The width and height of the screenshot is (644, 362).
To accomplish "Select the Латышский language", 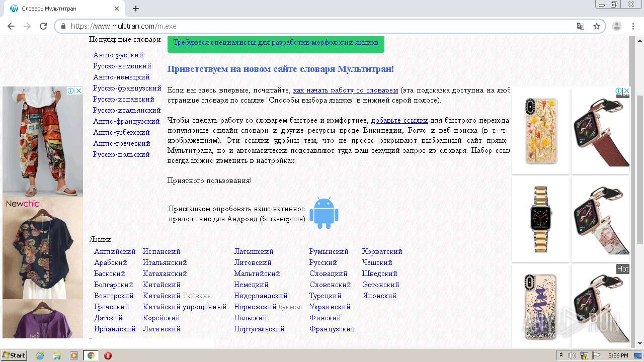I will tap(254, 251).
